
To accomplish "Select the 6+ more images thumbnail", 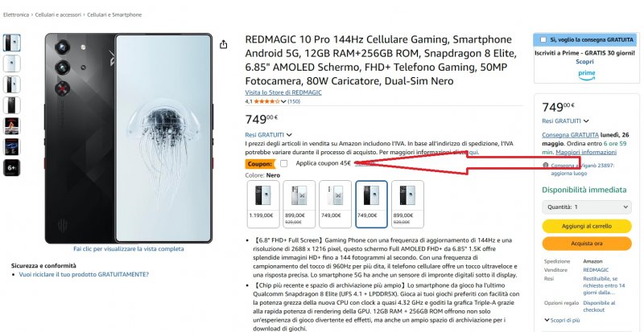I will pos(11,168).
